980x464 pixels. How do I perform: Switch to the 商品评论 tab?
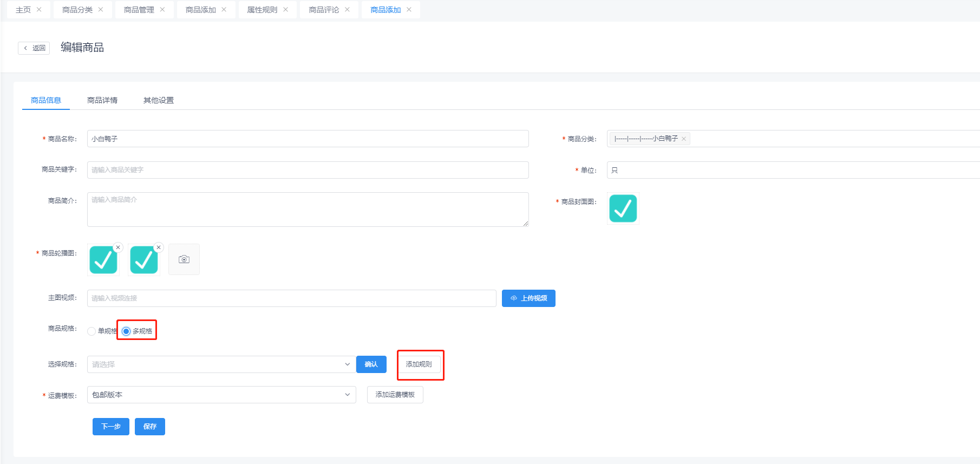(324, 10)
